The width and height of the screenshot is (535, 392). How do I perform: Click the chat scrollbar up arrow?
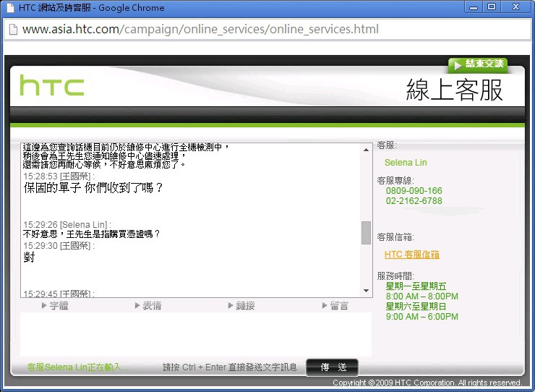[366, 150]
